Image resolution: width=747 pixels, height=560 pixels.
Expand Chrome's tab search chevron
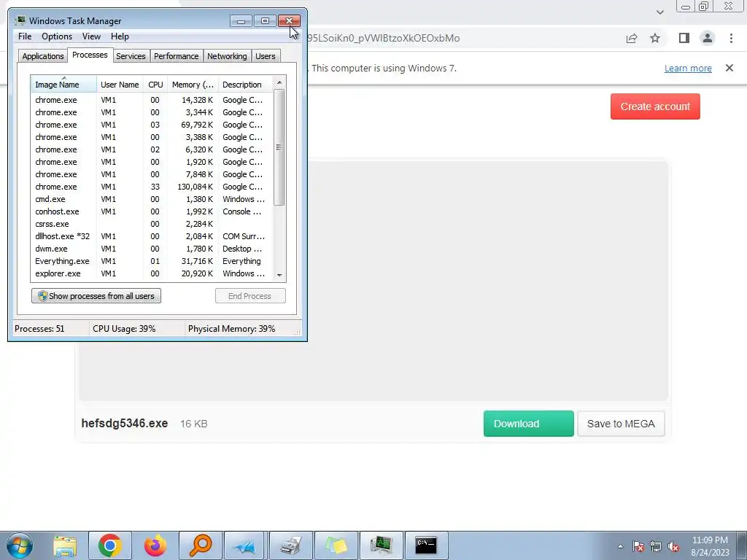659,12
